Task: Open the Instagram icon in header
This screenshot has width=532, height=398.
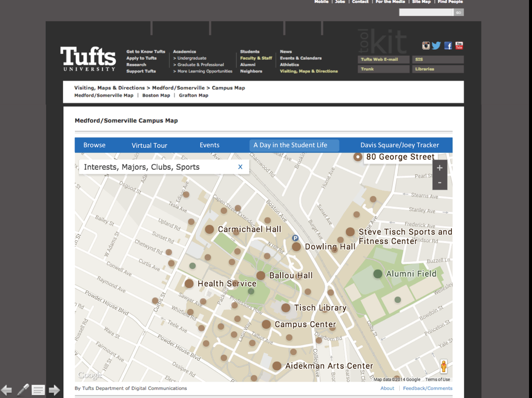Action: [x=426, y=46]
